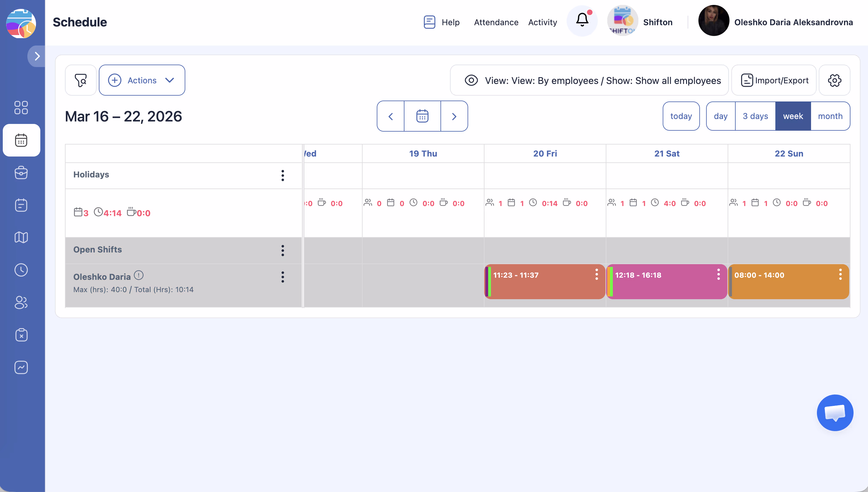Viewport: 868px width, 492px height.
Task: Open the map icon in sidebar
Action: (x=21, y=237)
